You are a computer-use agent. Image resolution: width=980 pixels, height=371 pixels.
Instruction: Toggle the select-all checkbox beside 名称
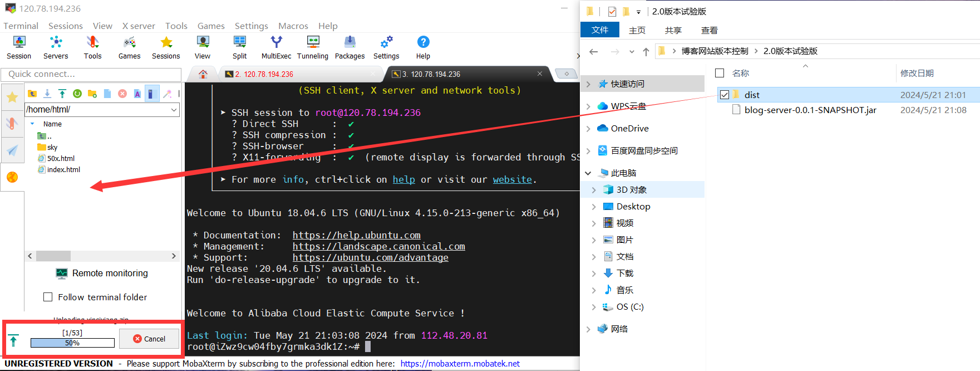tap(720, 73)
